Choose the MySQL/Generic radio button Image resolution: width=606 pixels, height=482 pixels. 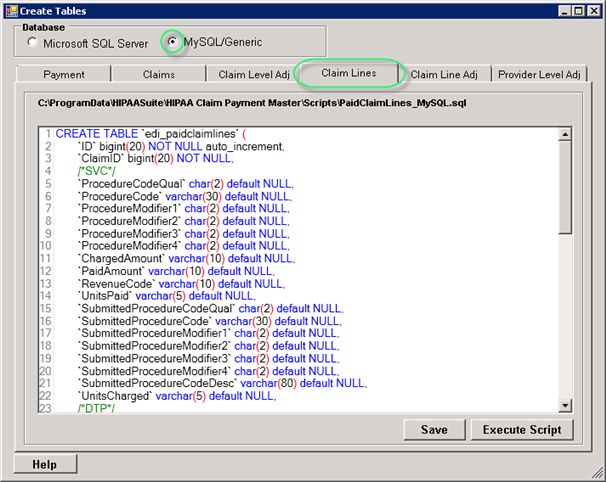[173, 43]
